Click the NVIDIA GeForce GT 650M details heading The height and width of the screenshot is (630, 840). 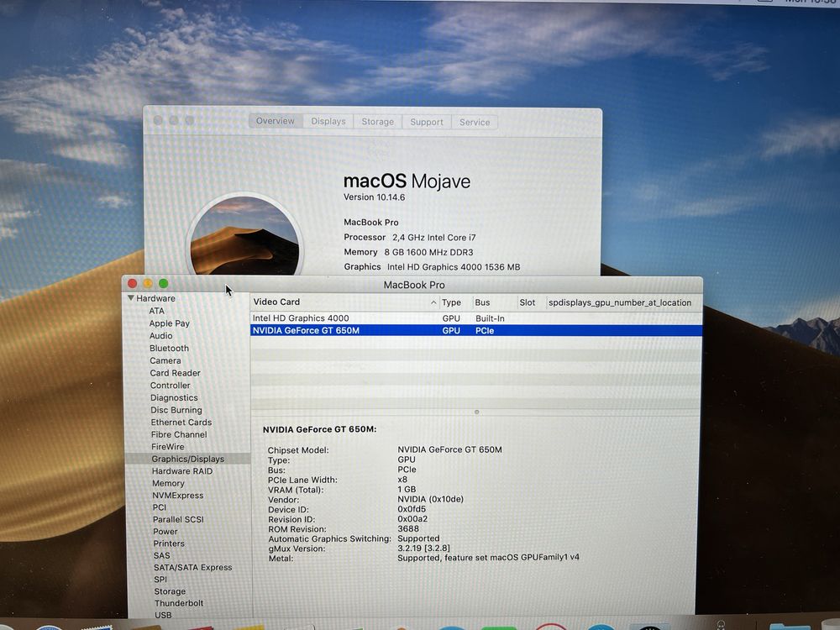pyautogui.click(x=319, y=429)
